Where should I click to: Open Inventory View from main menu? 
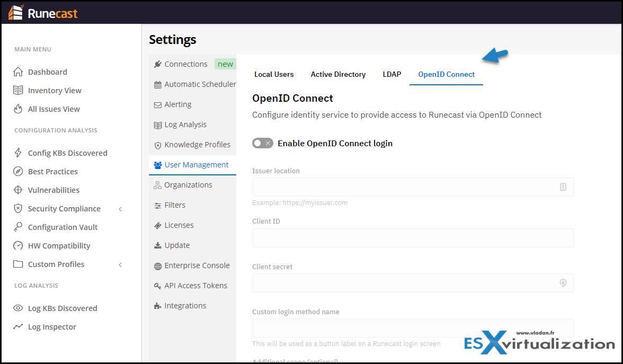point(55,91)
